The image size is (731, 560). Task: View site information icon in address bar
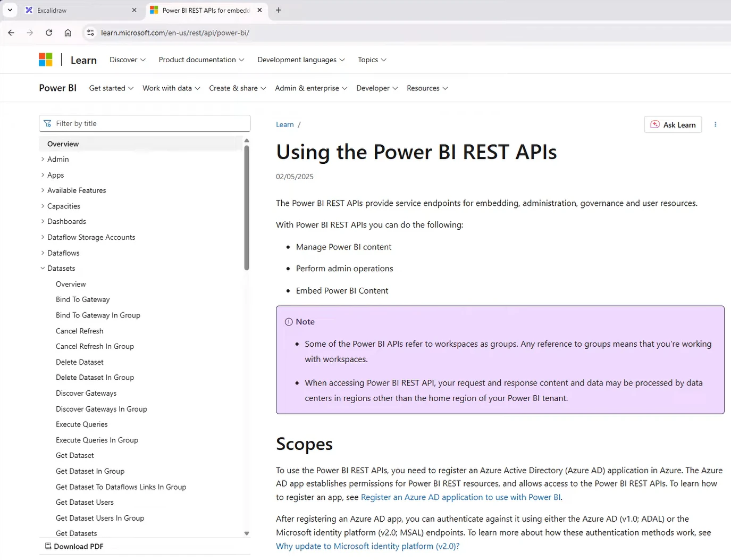click(x=90, y=32)
